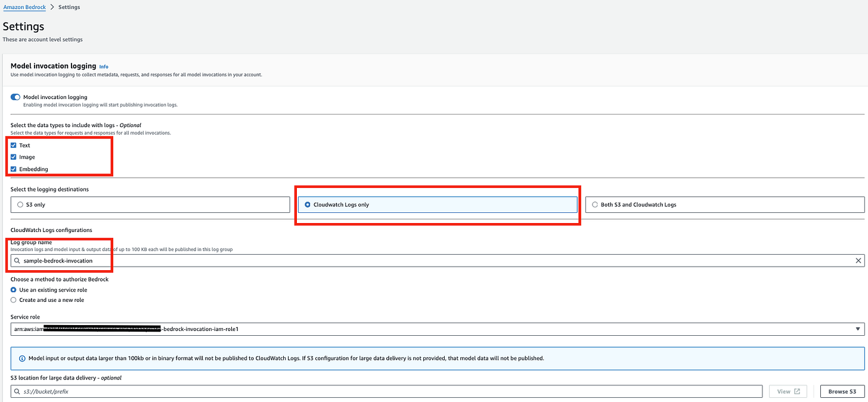Select Cloudwatch Logs only destination
The image size is (868, 402).
coord(438,205)
